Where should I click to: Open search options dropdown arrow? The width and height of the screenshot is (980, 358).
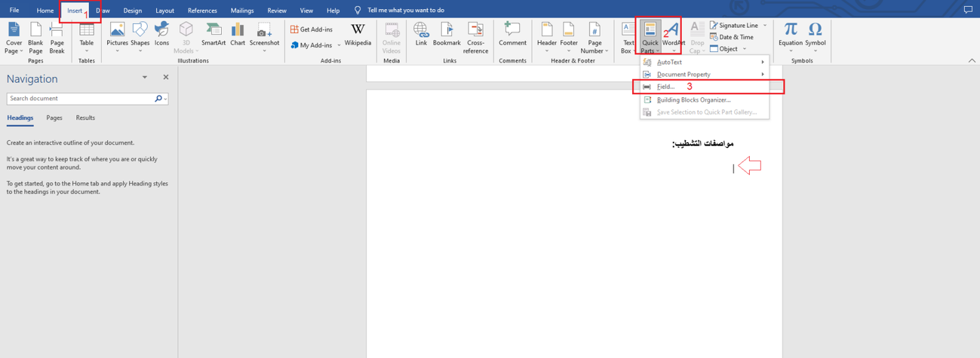(x=166, y=99)
